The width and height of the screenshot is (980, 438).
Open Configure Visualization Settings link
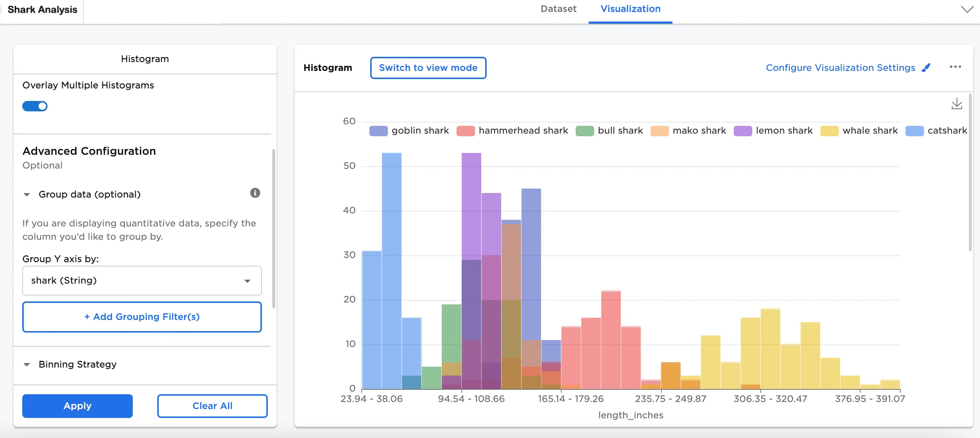click(x=840, y=67)
